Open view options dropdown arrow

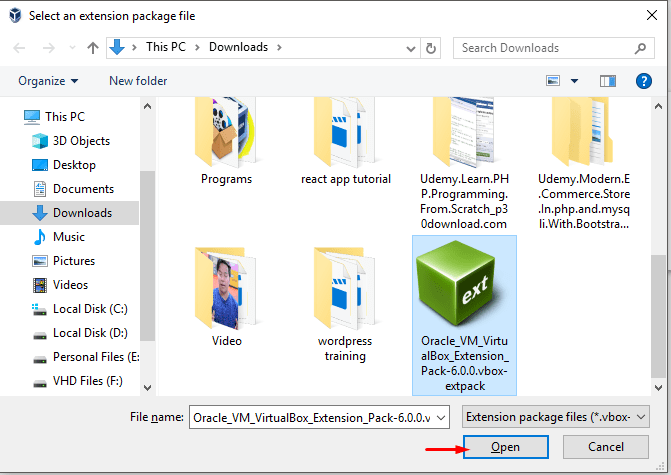[574, 81]
